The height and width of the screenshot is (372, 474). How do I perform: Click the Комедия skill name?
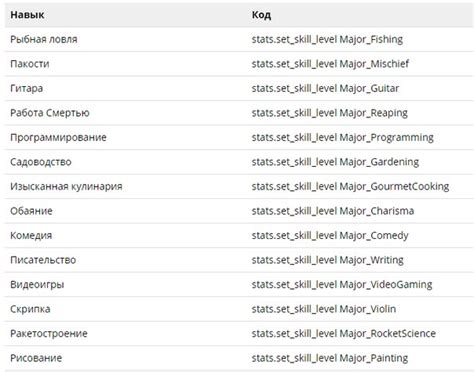coord(31,236)
